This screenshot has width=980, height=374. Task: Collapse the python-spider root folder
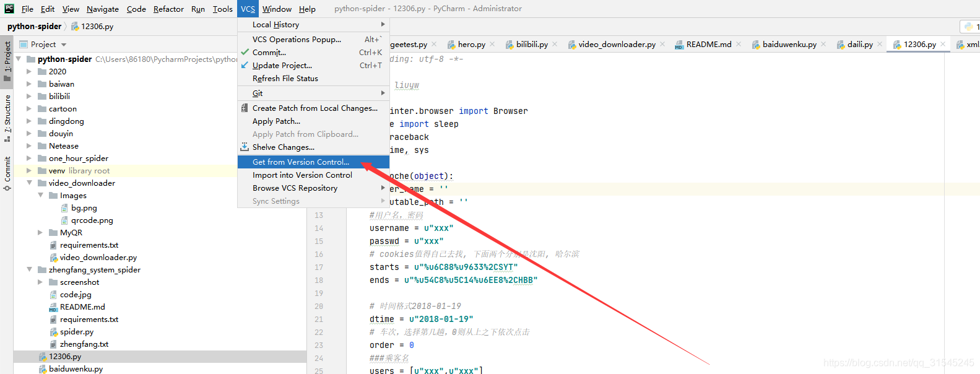pos(18,59)
